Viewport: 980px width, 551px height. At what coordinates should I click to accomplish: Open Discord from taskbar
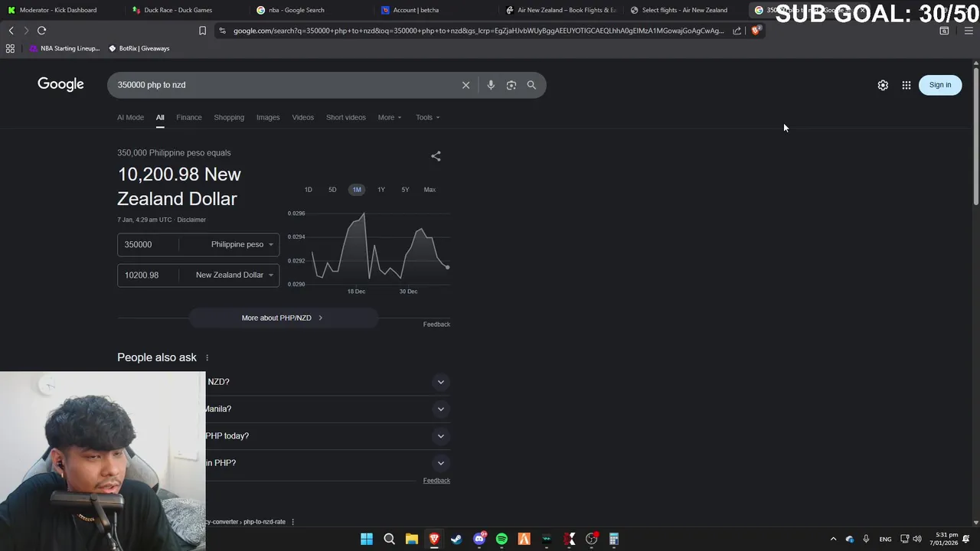click(479, 539)
